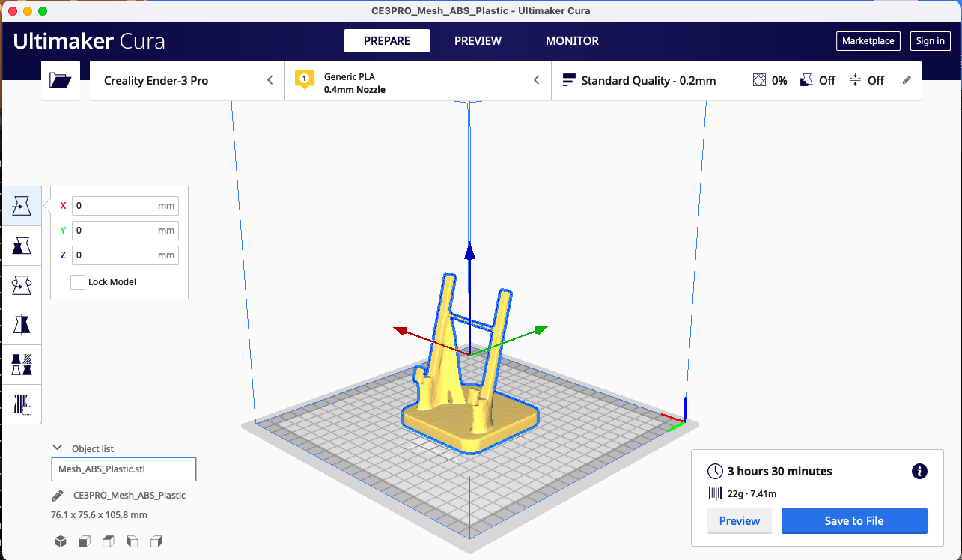962x560 pixels.
Task: Select the Move tool
Action: (x=22, y=205)
